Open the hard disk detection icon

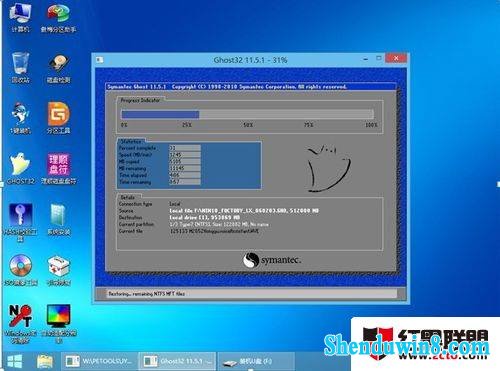pos(59,68)
